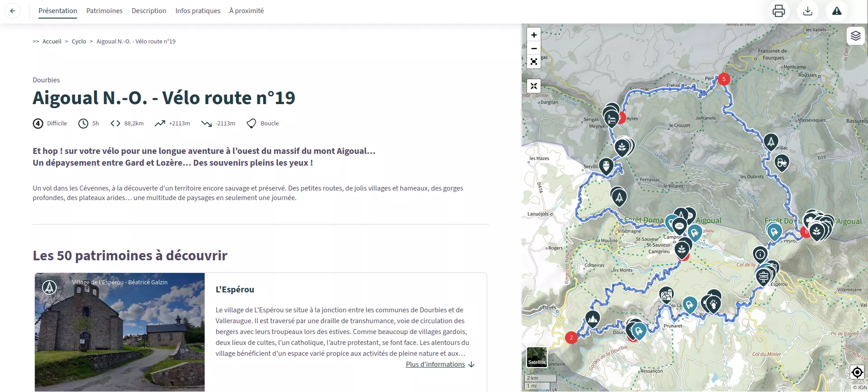Screen dimensions: 868x392
Task: Open the Description tab
Action: 149,11
